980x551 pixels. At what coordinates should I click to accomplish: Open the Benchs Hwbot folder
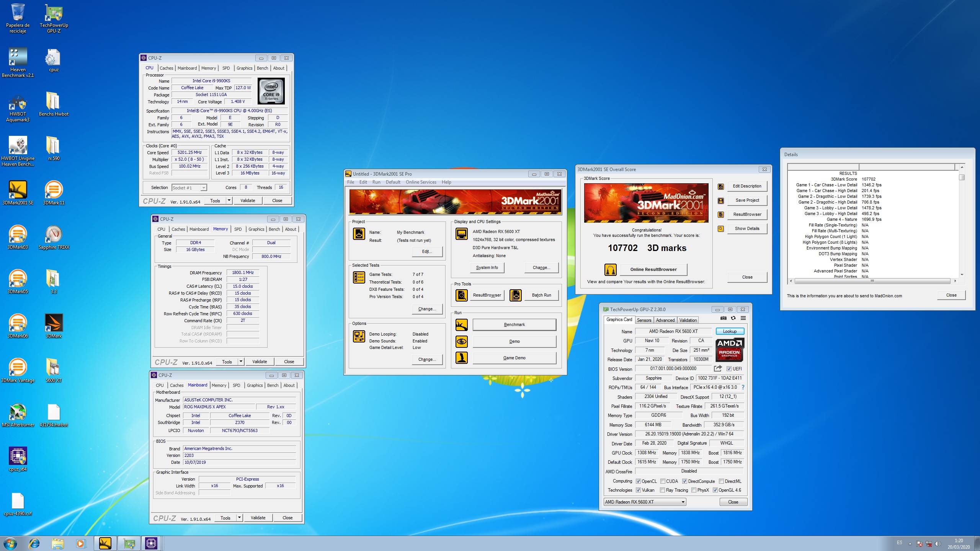point(54,104)
